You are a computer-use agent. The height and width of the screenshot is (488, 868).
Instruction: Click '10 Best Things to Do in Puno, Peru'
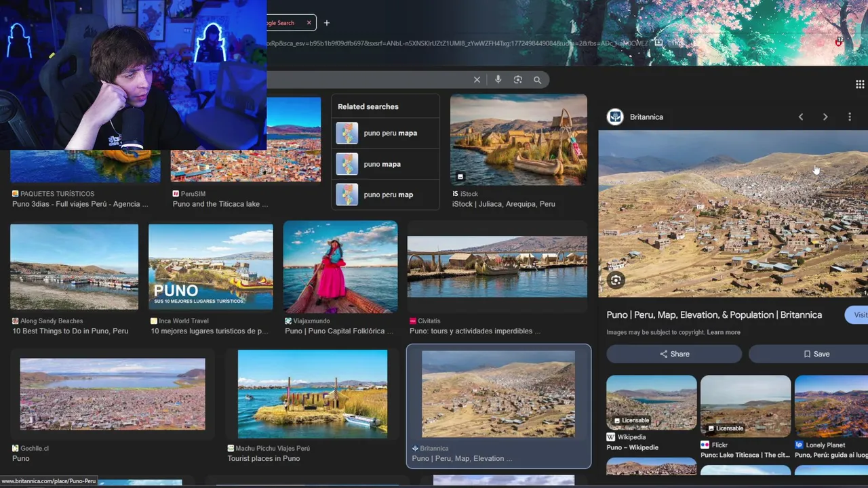[x=71, y=331]
